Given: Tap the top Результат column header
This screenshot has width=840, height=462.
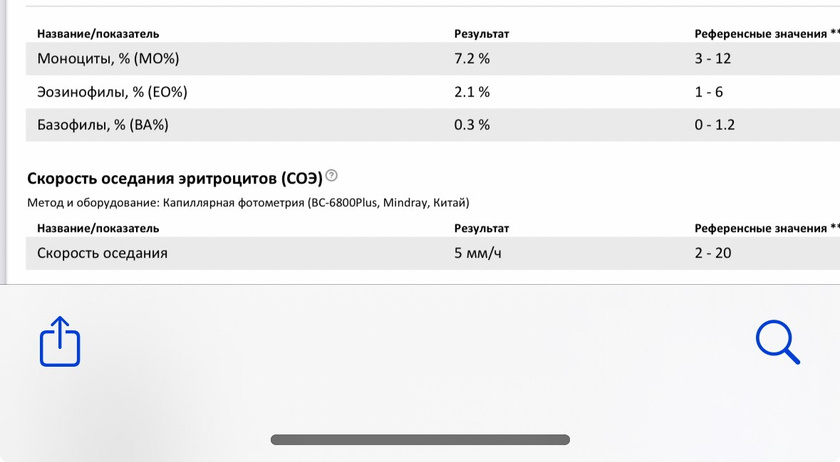Looking at the screenshot, I should click(x=482, y=34).
